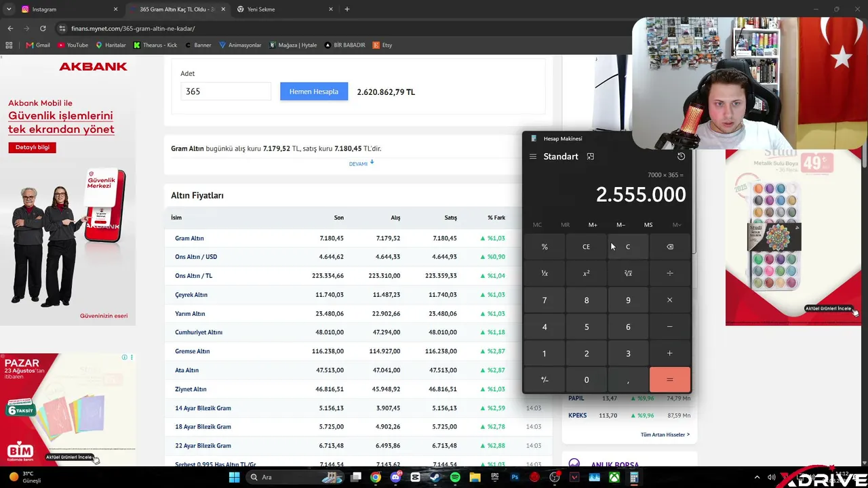Open the Gmail bookmark

[38, 45]
